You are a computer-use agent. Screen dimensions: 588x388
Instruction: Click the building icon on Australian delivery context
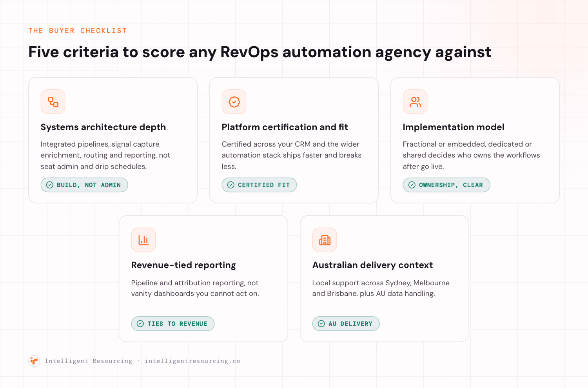point(325,240)
